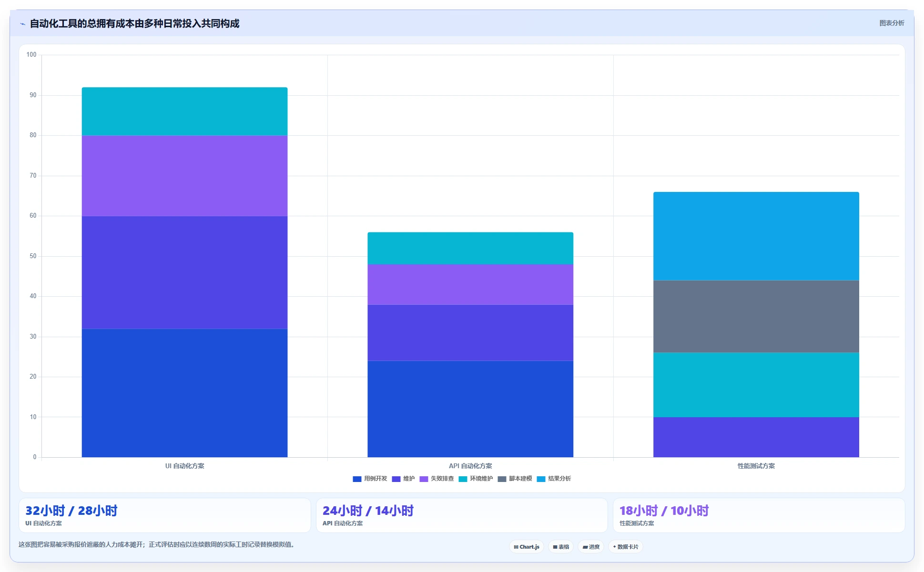This screenshot has height=572, width=924.
Task: Click the x-axis label "API 自动化方案"
Action: [x=470, y=466]
